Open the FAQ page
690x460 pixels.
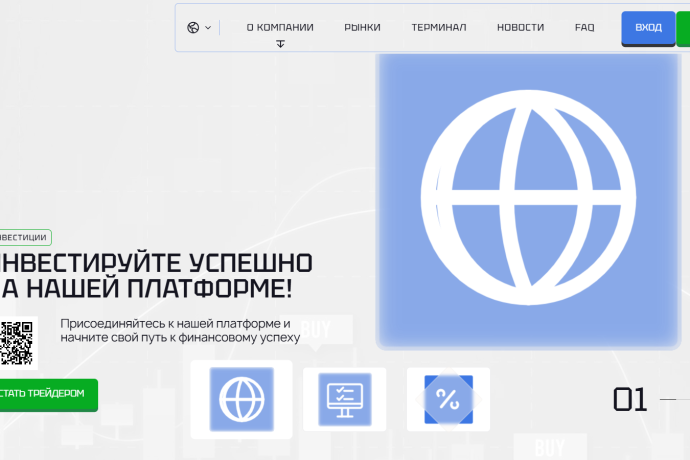[x=584, y=27]
